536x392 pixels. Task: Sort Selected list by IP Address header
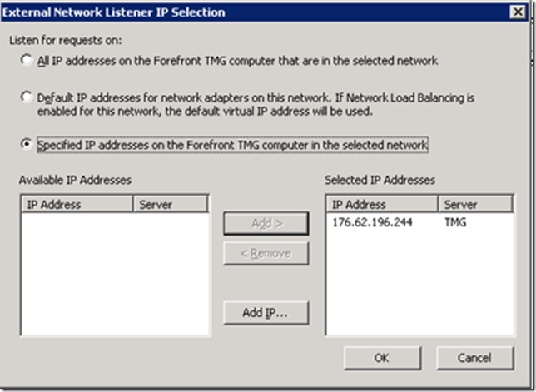pos(383,204)
